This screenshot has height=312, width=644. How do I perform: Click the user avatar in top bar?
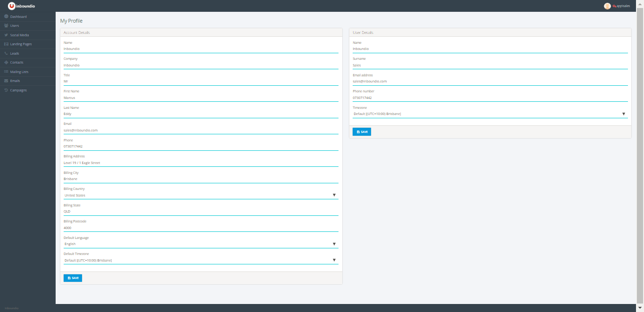coord(607,6)
